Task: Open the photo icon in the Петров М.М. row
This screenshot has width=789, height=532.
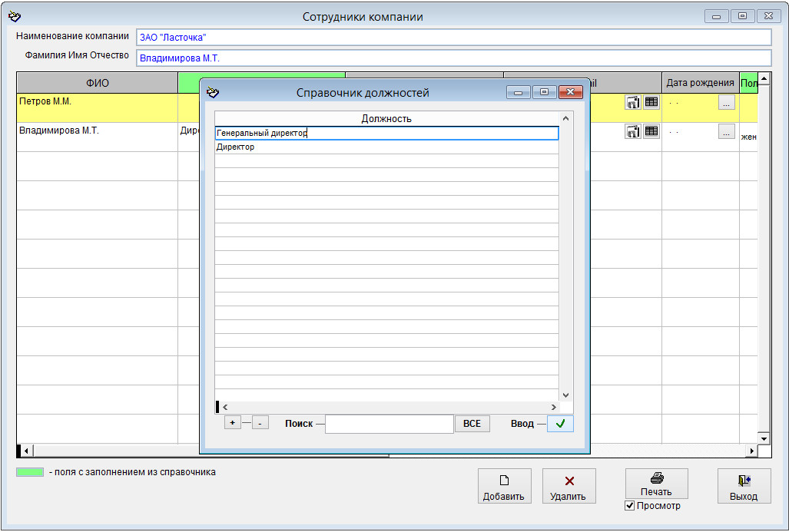Action: [633, 102]
